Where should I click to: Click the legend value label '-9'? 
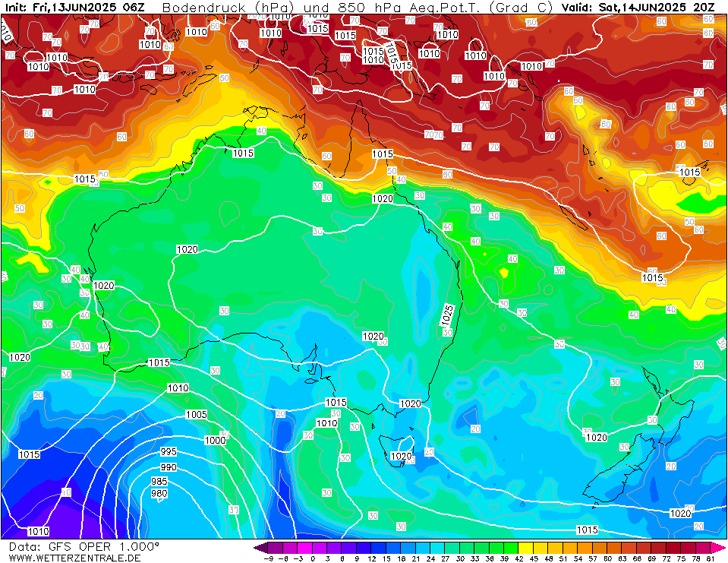(268, 558)
